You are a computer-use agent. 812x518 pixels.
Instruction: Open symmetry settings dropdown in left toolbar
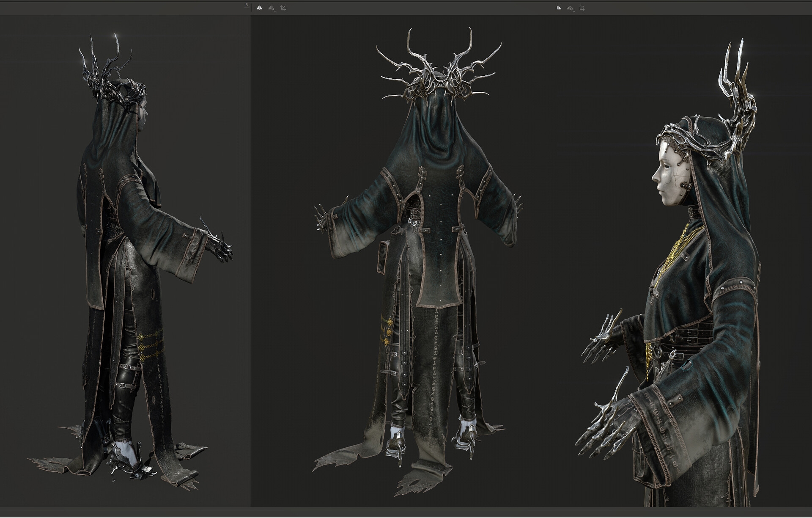(272, 8)
